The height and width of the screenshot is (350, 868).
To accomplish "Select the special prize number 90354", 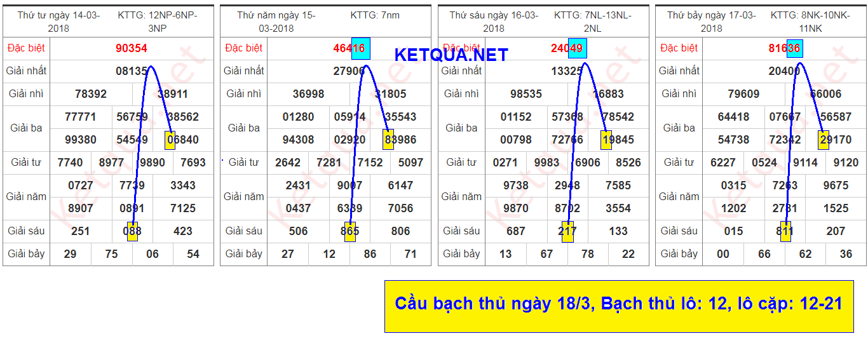I will click(132, 48).
